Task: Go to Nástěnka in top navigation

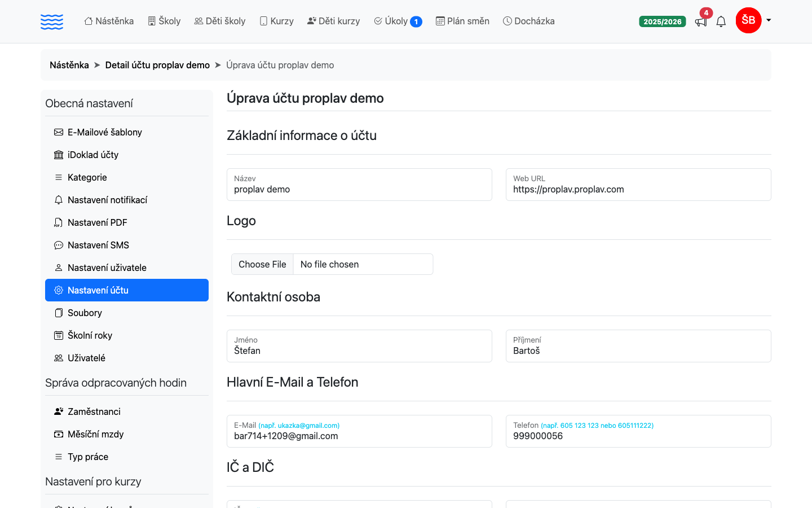Action: pyautogui.click(x=109, y=21)
